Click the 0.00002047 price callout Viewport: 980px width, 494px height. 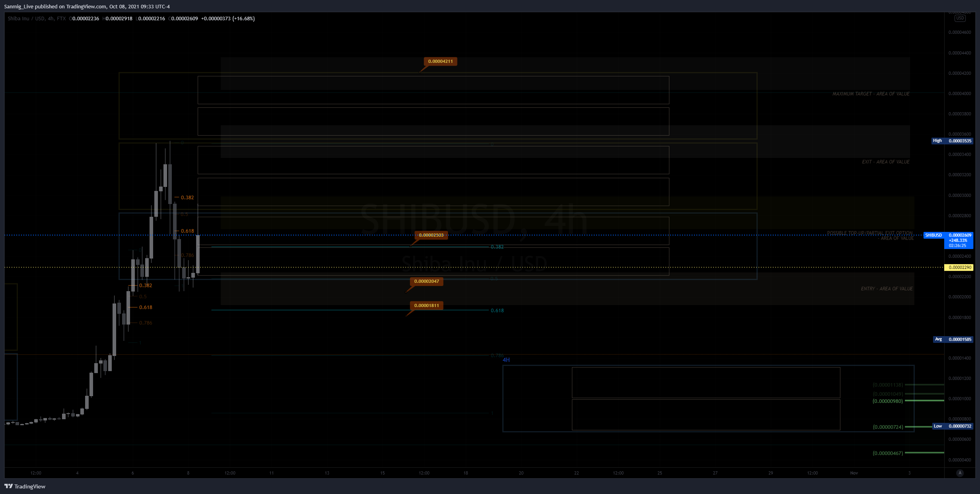point(427,281)
